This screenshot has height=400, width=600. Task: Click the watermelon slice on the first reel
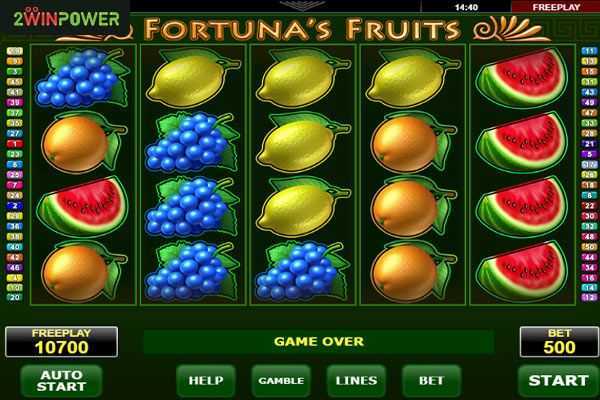83,207
